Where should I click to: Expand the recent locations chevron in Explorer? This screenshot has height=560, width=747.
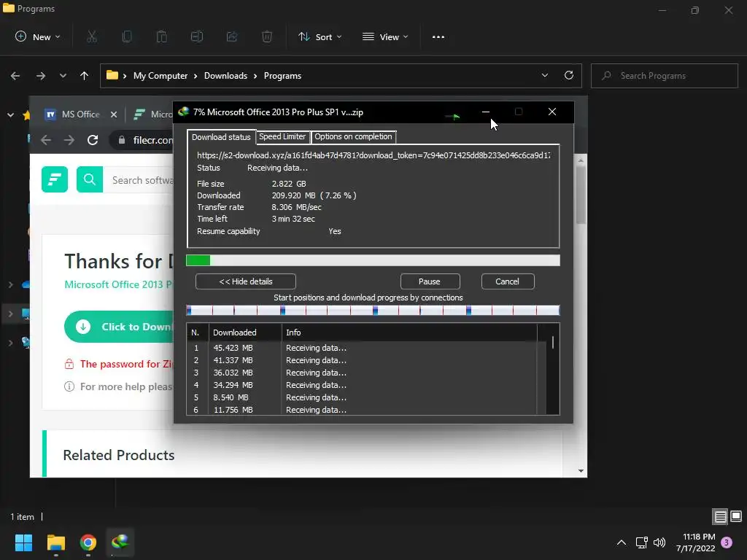pos(63,76)
